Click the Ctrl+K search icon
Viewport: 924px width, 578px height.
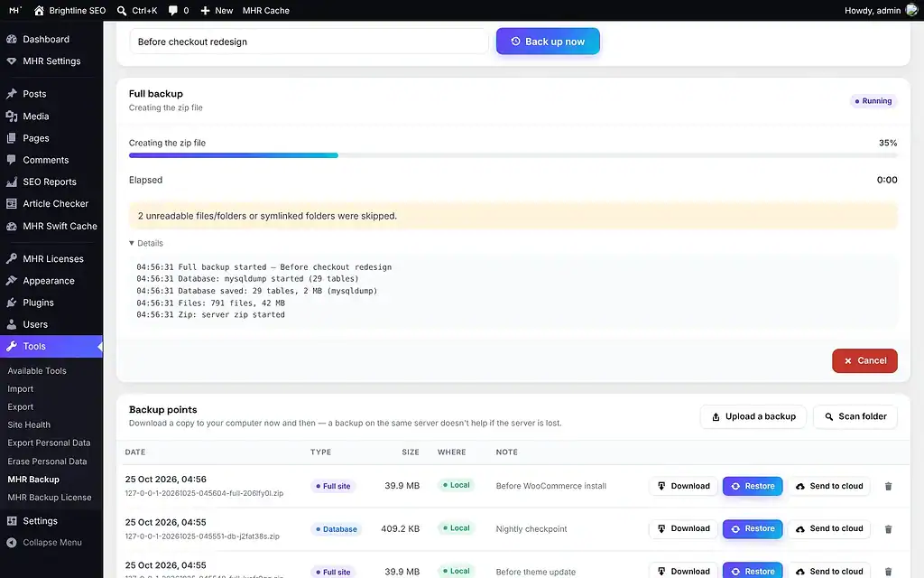[122, 10]
